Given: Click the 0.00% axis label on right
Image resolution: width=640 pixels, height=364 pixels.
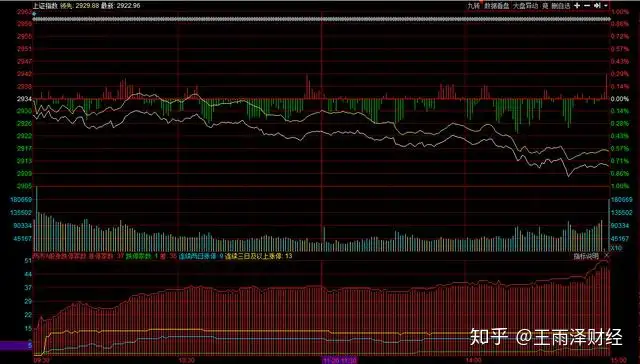Looking at the screenshot, I should coord(620,99).
